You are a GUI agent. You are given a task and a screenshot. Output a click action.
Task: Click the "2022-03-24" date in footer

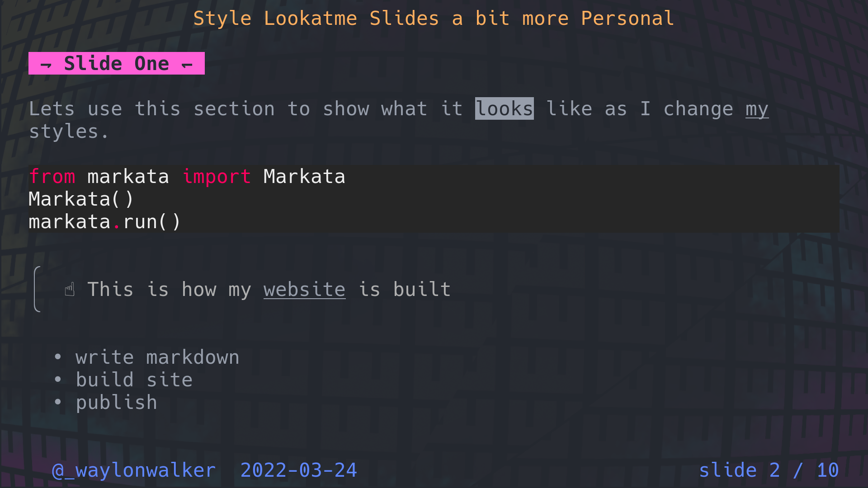pos(298,470)
